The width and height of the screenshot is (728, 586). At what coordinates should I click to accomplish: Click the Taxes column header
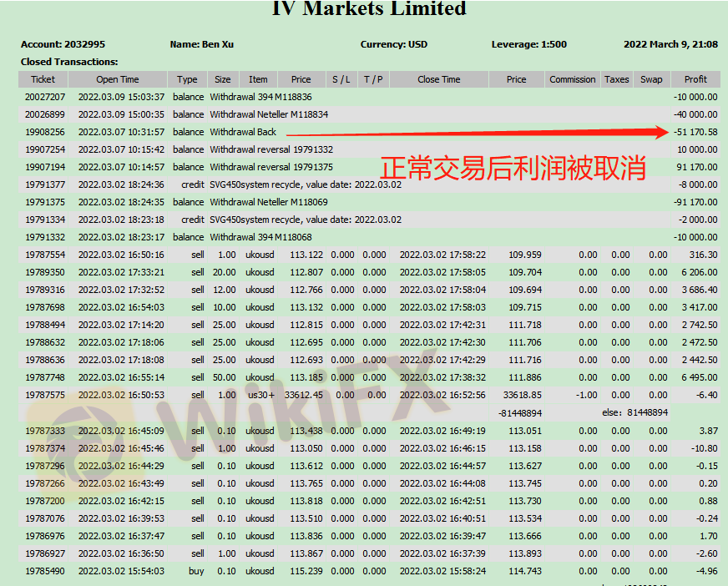coord(616,79)
